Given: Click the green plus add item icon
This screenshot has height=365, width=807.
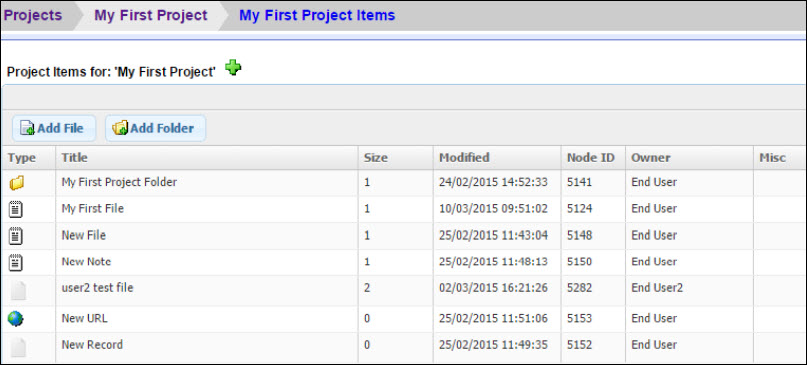Looking at the screenshot, I should (x=233, y=68).
